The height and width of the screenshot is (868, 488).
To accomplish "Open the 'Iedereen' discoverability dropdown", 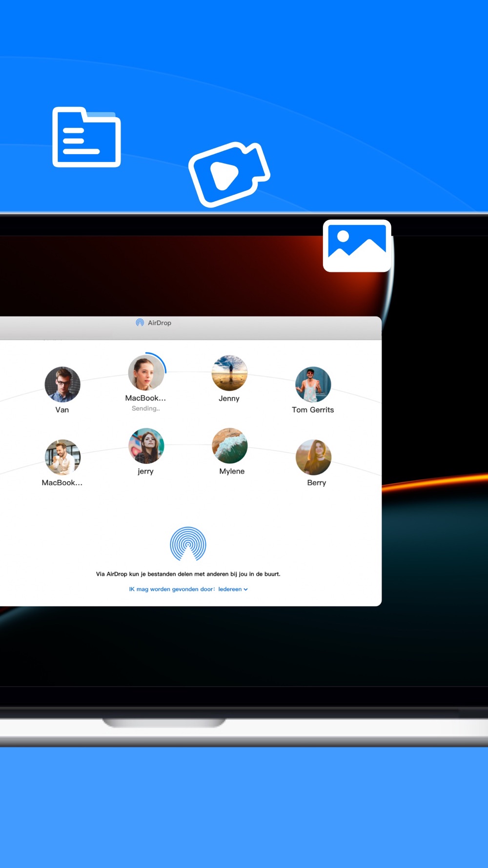I will (233, 589).
